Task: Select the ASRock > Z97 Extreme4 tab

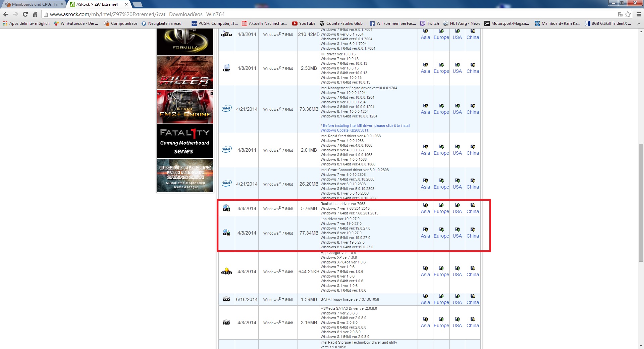Action: pos(97,4)
